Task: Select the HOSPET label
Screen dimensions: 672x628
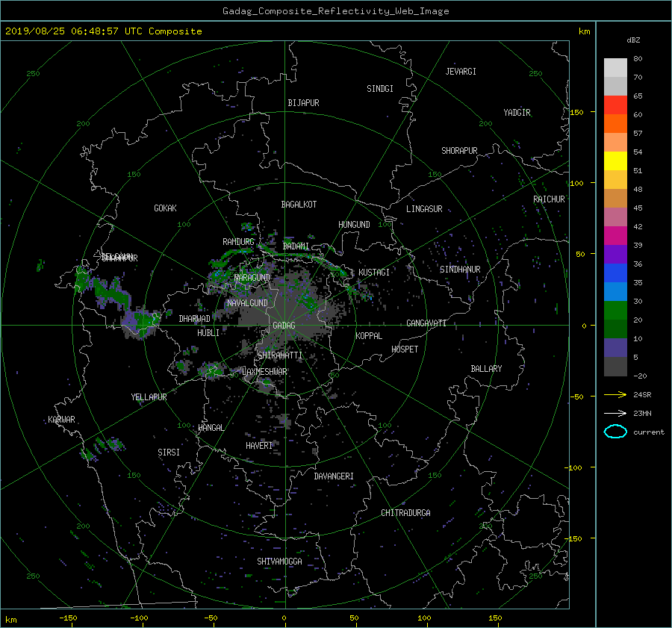Action: pyautogui.click(x=405, y=349)
